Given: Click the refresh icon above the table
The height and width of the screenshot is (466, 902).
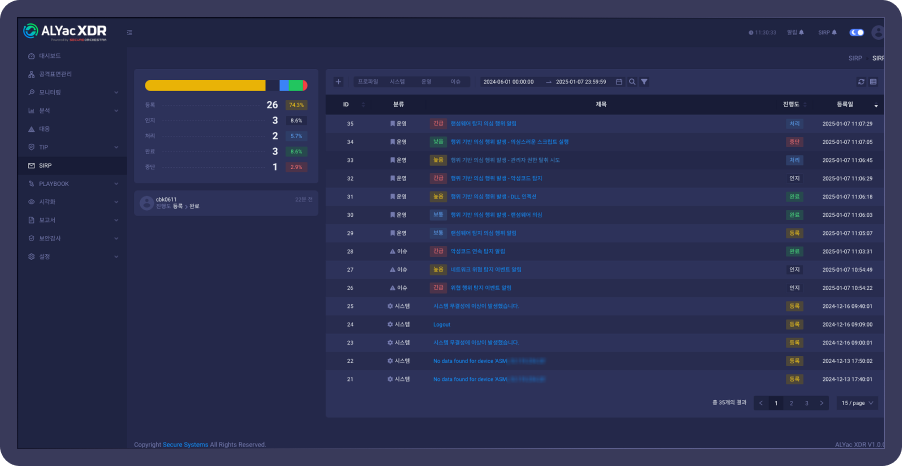Looking at the screenshot, I should 861,81.
